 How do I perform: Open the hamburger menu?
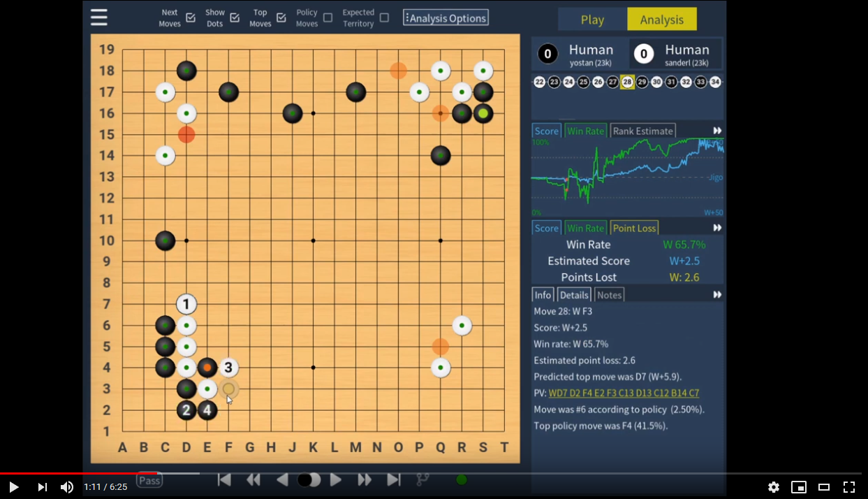pyautogui.click(x=99, y=17)
